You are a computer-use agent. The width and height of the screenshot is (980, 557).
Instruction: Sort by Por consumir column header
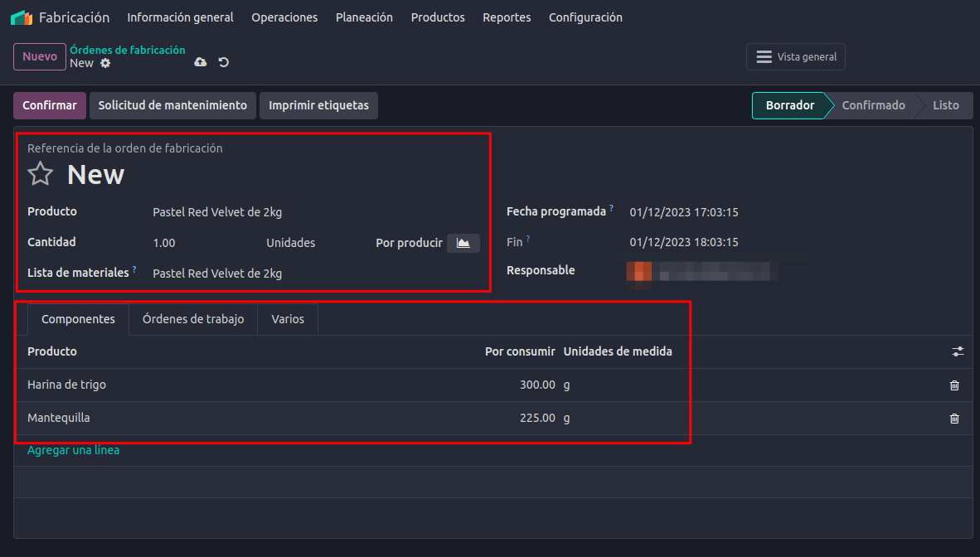point(520,351)
